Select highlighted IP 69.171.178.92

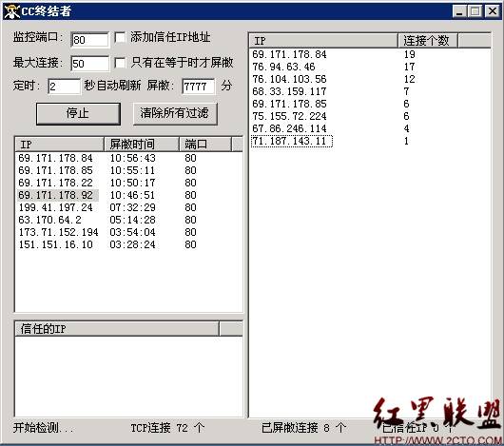pos(57,195)
